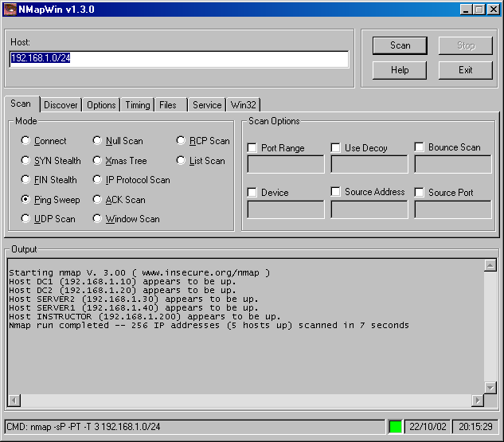504x442 pixels.
Task: Select the Scan tab
Action: 21,104
